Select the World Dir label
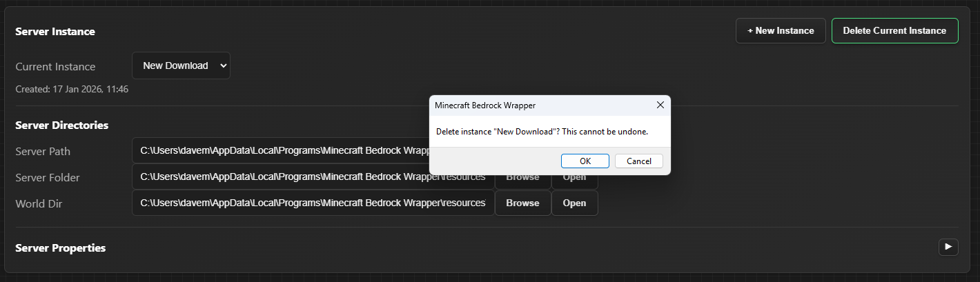The height and width of the screenshot is (282, 980). [39, 203]
